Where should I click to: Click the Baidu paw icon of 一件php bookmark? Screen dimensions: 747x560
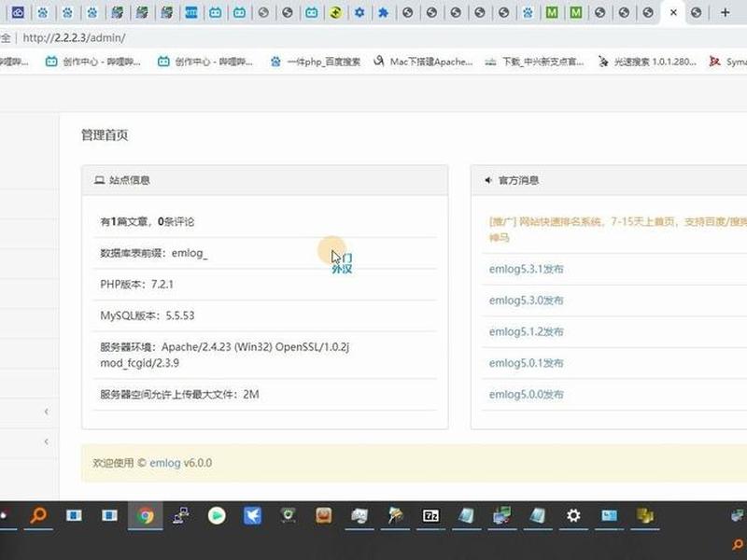coord(275,62)
